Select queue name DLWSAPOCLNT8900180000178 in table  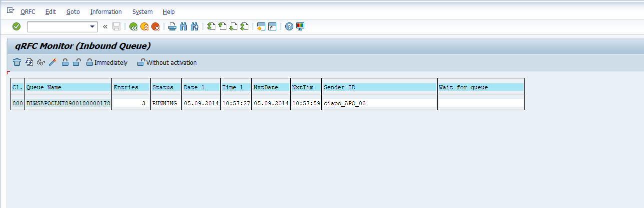68,103
